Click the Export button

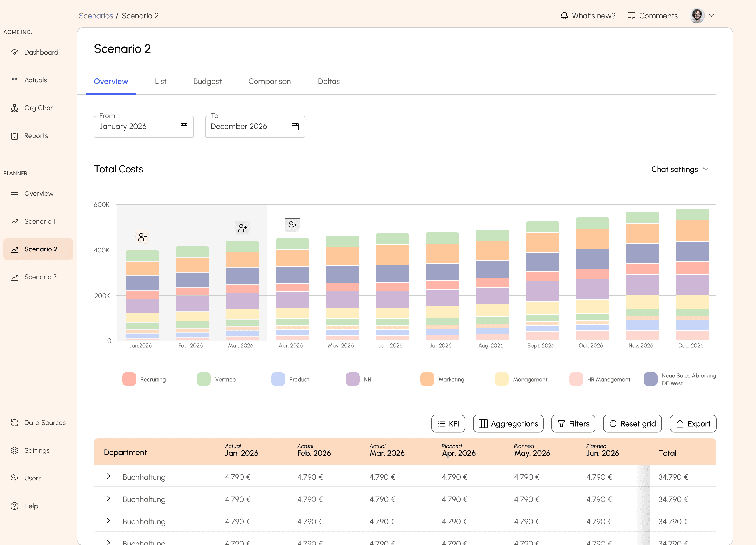pos(693,423)
